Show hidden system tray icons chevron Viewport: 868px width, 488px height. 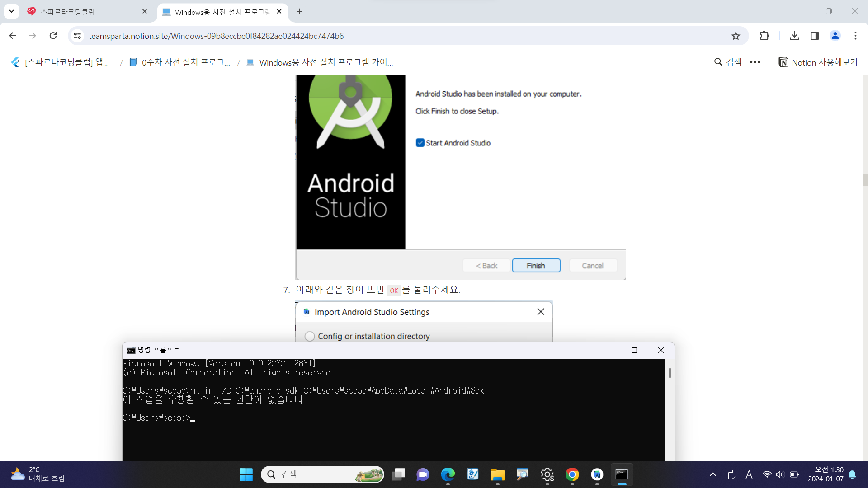pyautogui.click(x=713, y=474)
